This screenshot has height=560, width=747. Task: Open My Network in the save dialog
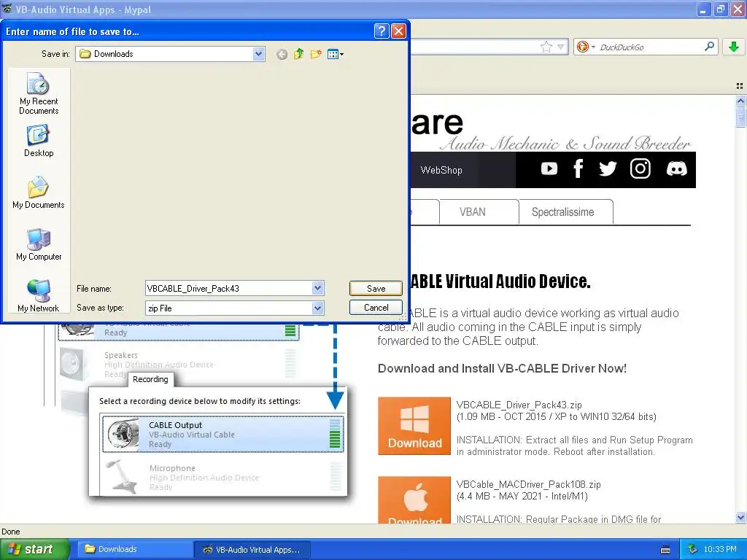(39, 296)
